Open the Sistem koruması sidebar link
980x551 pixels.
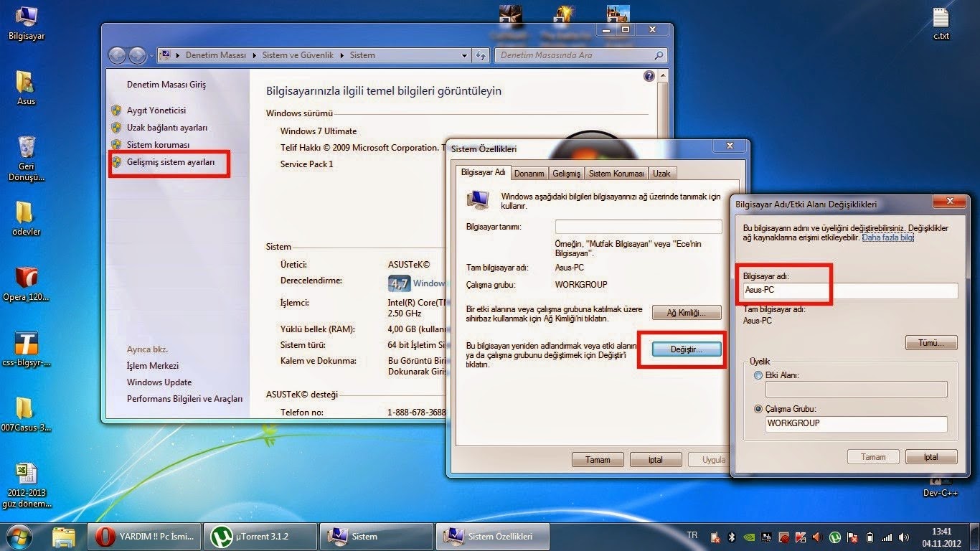click(x=158, y=145)
